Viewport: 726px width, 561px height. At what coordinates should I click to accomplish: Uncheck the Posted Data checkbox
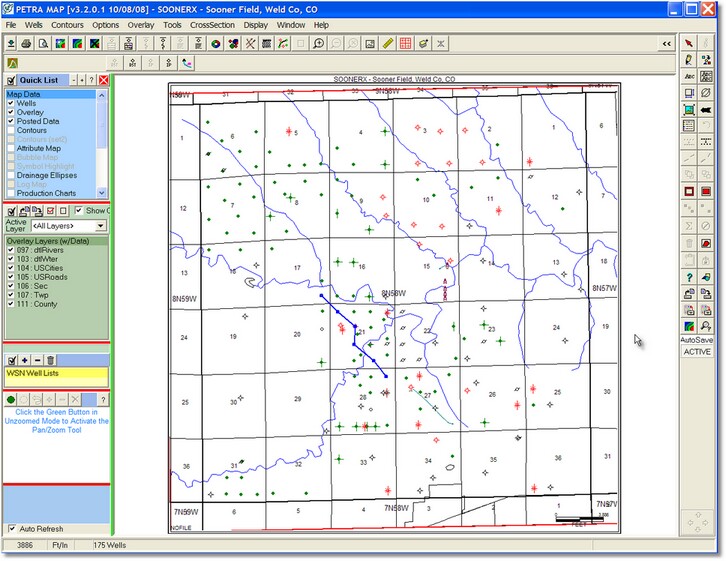point(11,121)
